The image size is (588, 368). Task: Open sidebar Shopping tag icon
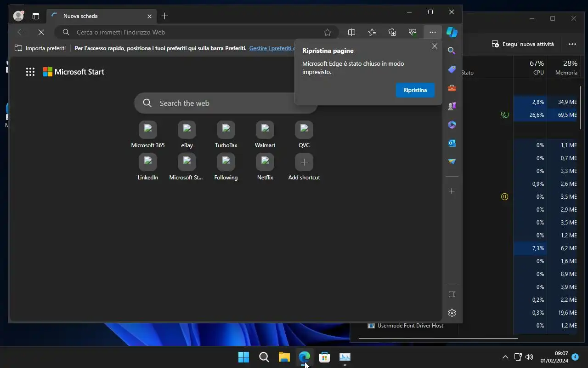[x=452, y=69]
